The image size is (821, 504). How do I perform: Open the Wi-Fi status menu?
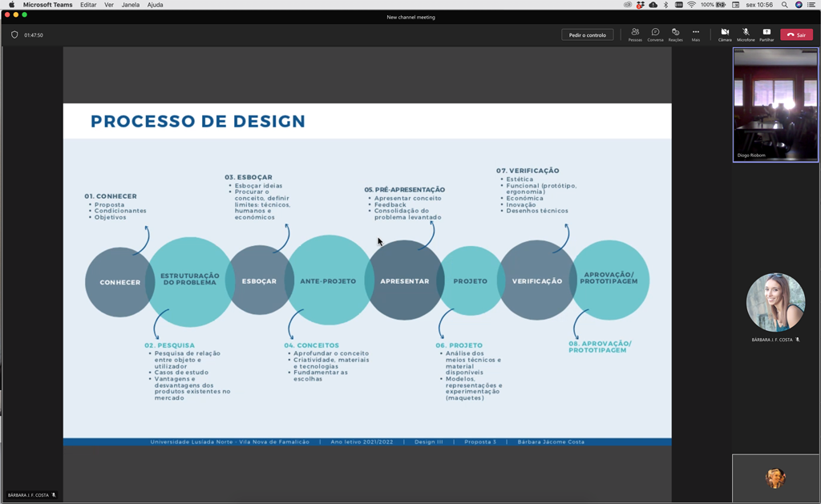click(x=691, y=5)
